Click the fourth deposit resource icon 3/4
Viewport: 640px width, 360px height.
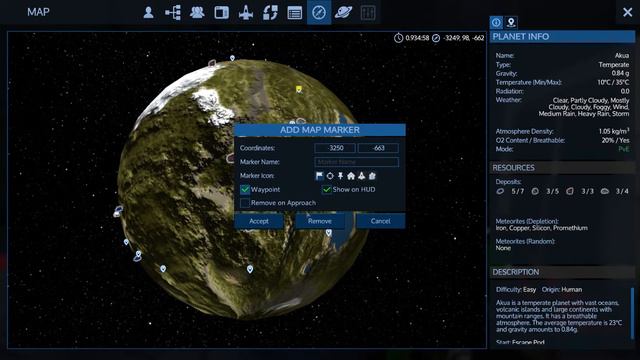pyautogui.click(x=605, y=191)
